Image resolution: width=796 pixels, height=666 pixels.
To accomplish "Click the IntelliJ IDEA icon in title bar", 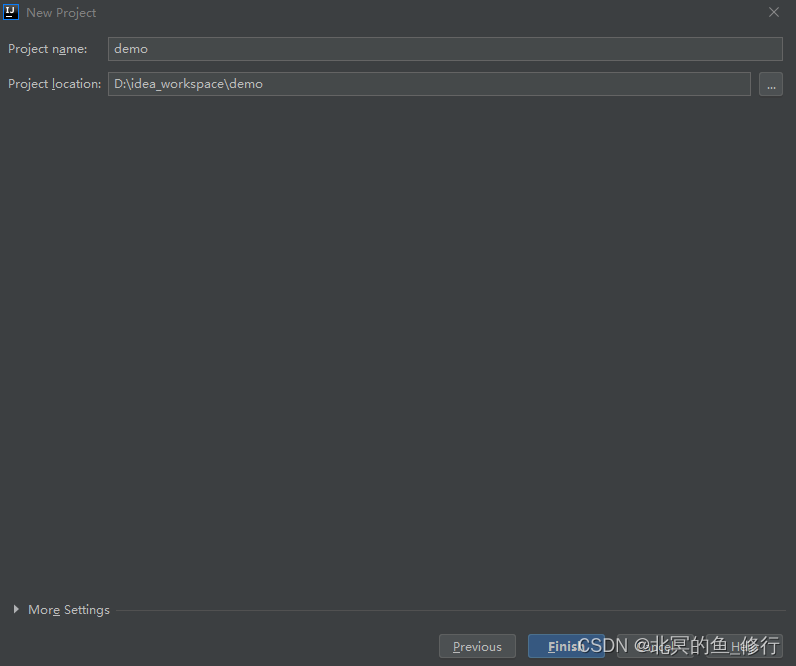I will click(11, 12).
